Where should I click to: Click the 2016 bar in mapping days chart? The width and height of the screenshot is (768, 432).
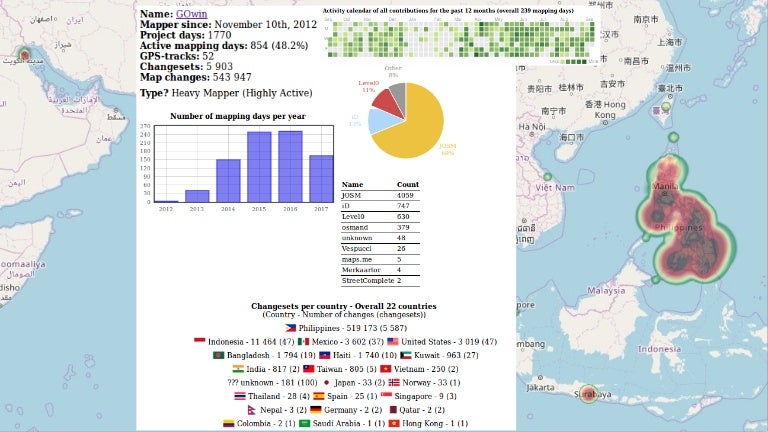pyautogui.click(x=290, y=167)
